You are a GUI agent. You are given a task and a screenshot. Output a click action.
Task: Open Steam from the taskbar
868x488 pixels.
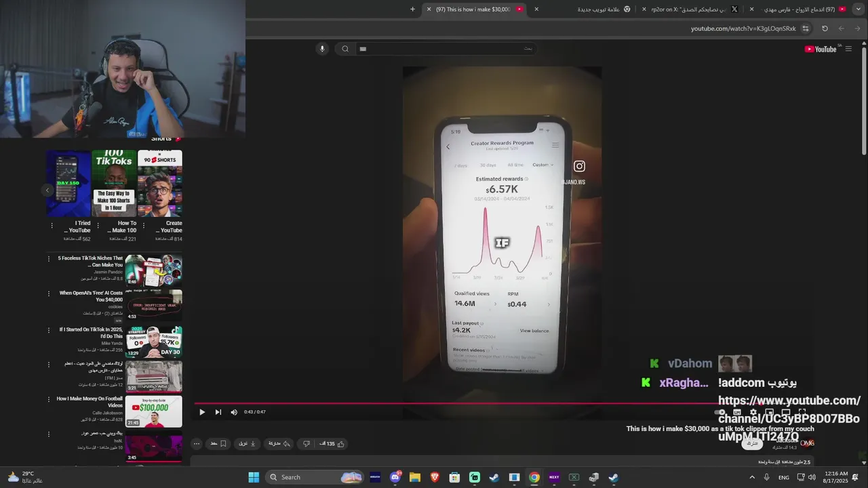click(x=494, y=477)
